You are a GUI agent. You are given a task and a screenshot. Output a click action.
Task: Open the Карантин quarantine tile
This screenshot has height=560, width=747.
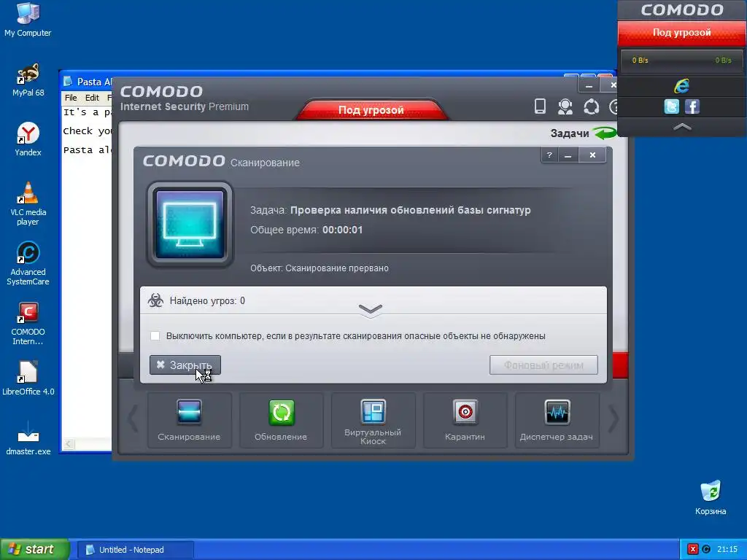click(465, 420)
